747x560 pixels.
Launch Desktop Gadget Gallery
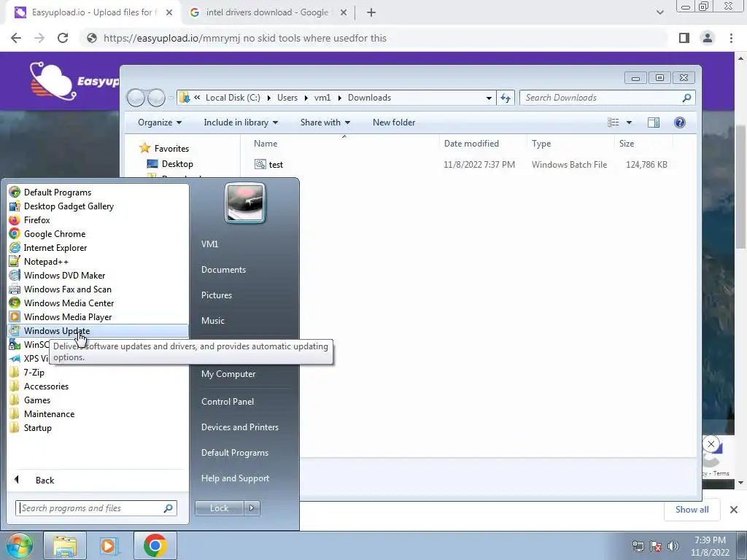[x=69, y=206]
